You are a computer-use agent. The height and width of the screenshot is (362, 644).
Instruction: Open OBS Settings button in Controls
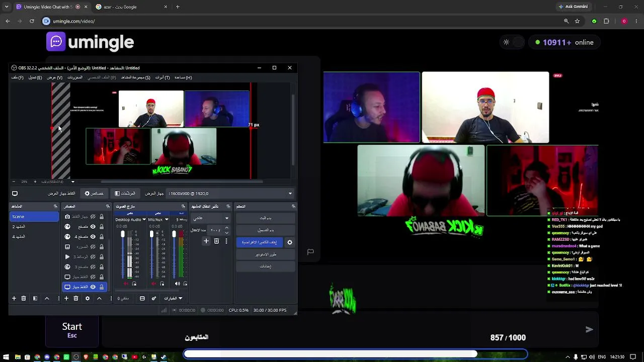click(266, 266)
